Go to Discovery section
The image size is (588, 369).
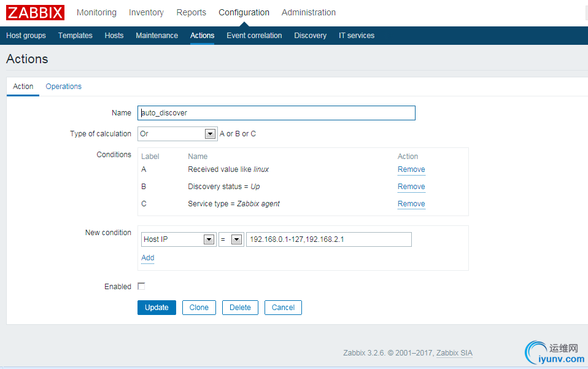(310, 36)
